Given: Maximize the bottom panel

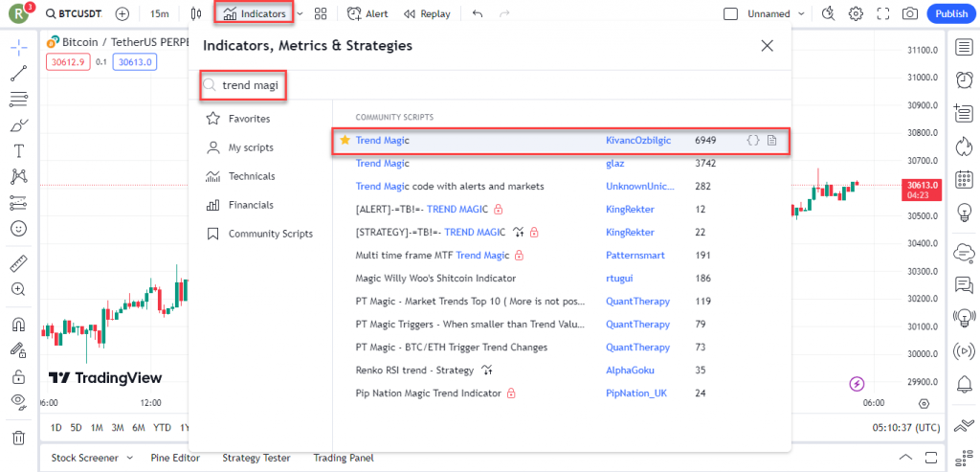Looking at the screenshot, I should point(932,456).
